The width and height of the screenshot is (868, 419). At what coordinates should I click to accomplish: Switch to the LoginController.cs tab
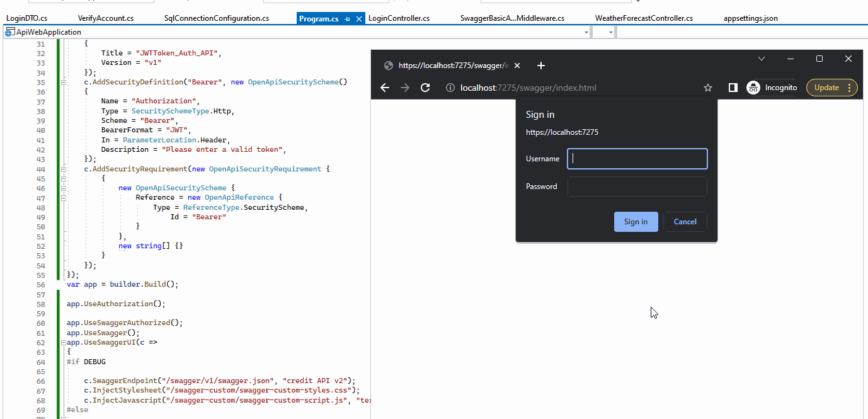pyautogui.click(x=399, y=18)
